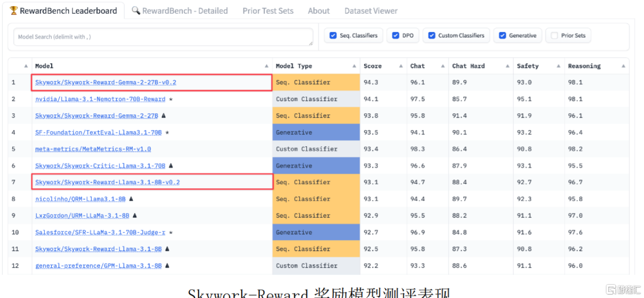Viewport: 644px width, 298px height.
Task: Open Skywork/Skywork-Reward-Gemma-2-27B link in row 3
Action: [x=97, y=116]
